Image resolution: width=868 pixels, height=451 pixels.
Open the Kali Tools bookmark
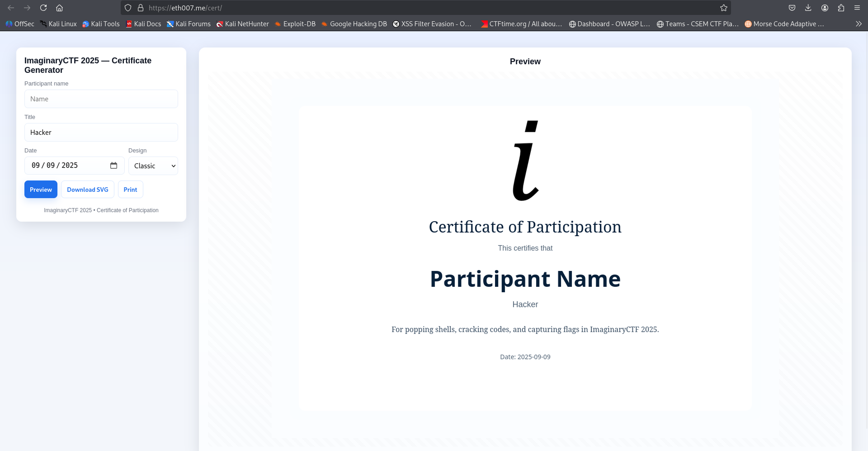tap(101, 24)
